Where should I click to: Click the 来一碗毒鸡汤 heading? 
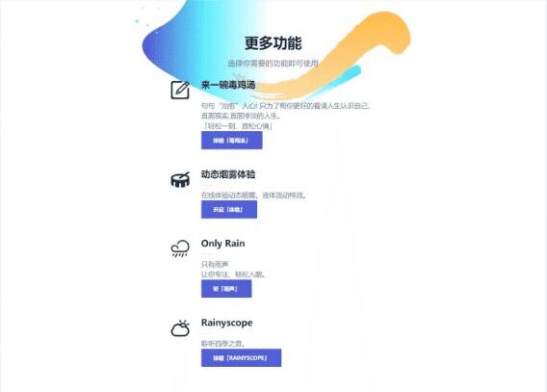tap(228, 85)
